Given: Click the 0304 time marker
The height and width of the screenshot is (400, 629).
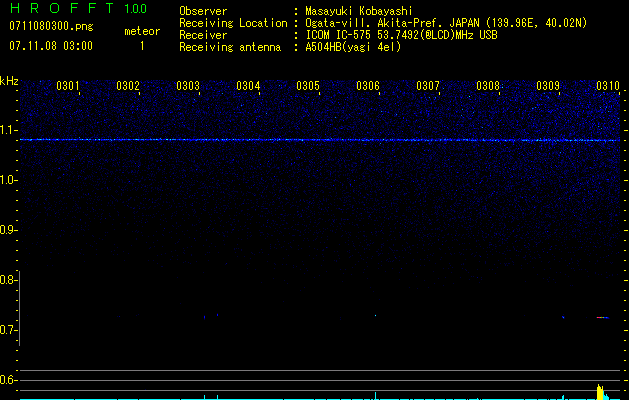Looking at the screenshot, I should pyautogui.click(x=248, y=86).
